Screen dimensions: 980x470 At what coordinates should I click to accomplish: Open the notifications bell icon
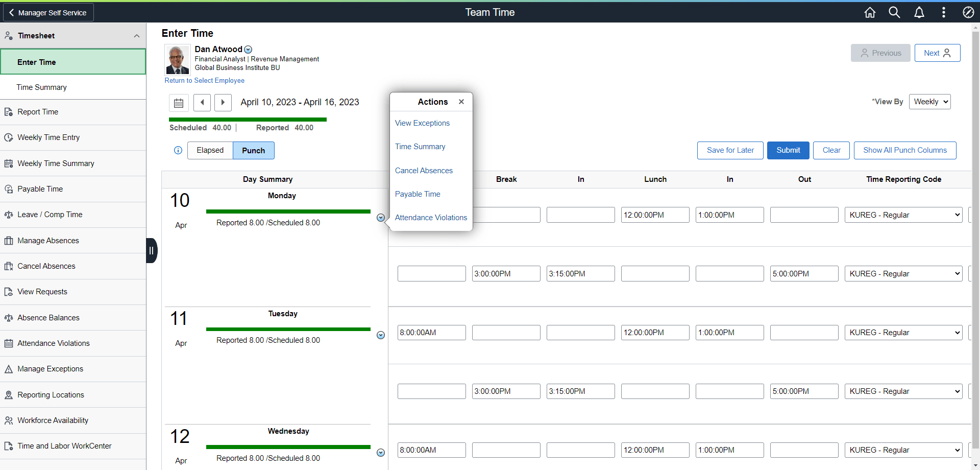[x=919, y=12]
